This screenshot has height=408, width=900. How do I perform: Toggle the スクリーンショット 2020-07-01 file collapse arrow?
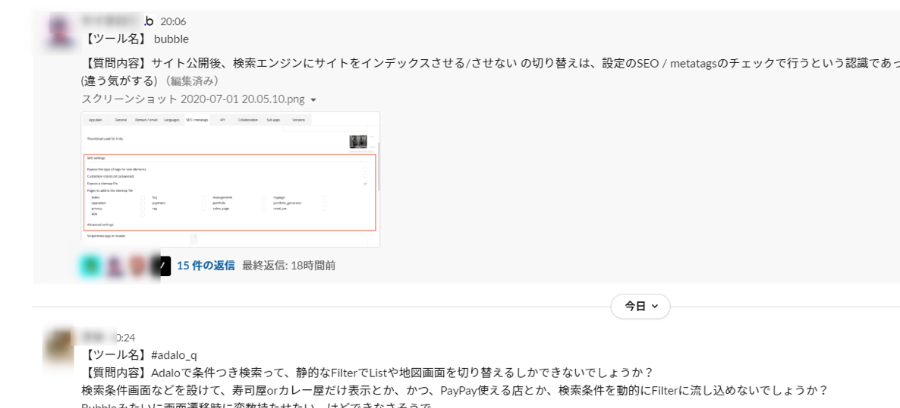point(313,100)
